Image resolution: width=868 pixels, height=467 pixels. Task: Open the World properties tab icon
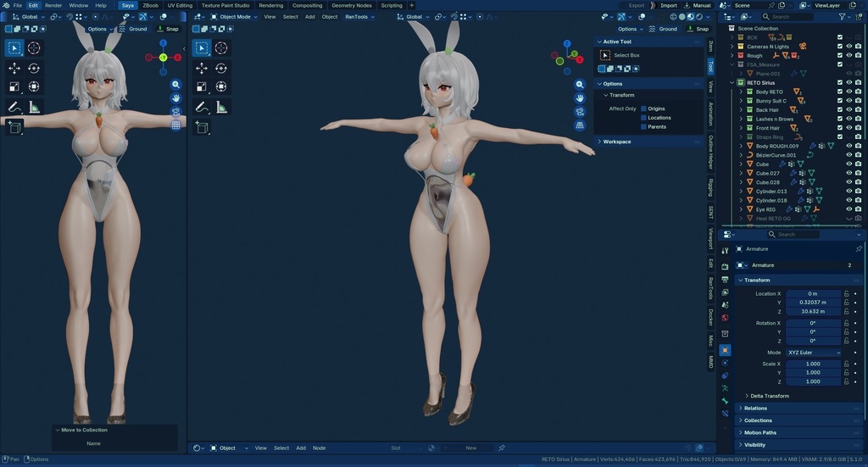coord(725,318)
